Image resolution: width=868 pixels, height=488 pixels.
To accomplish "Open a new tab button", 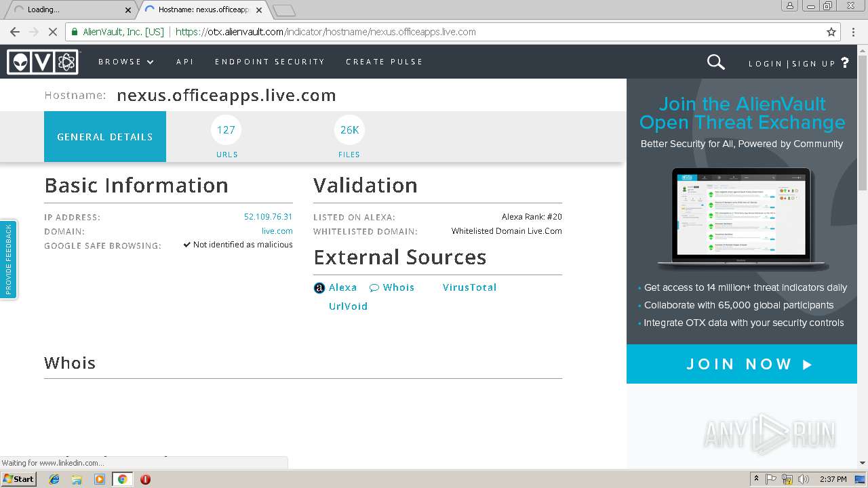I will (284, 10).
